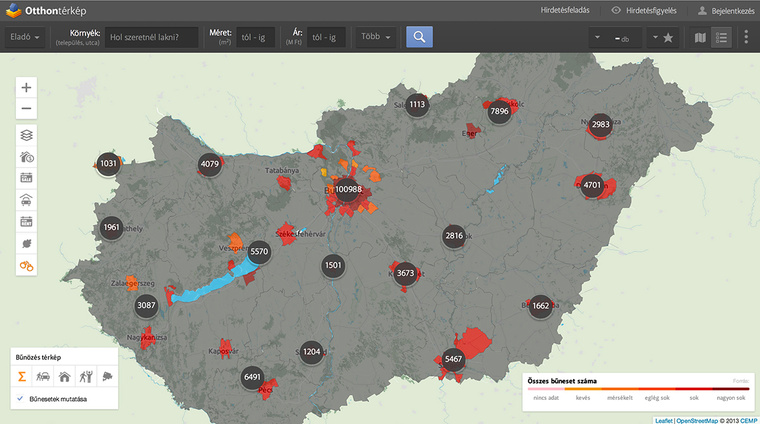The height and width of the screenshot is (424, 760).
Task: Expand the Több filter dropdown
Action: click(377, 38)
